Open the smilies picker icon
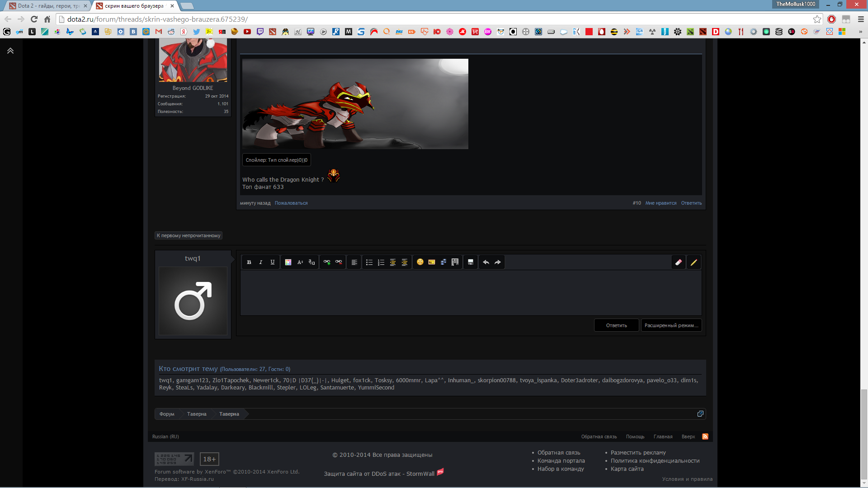Viewport: 868px width, 488px height. pos(420,262)
